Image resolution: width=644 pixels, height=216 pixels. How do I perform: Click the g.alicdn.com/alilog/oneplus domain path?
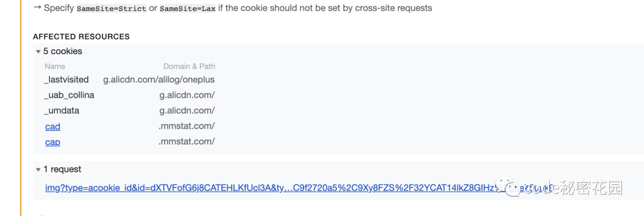tap(159, 80)
